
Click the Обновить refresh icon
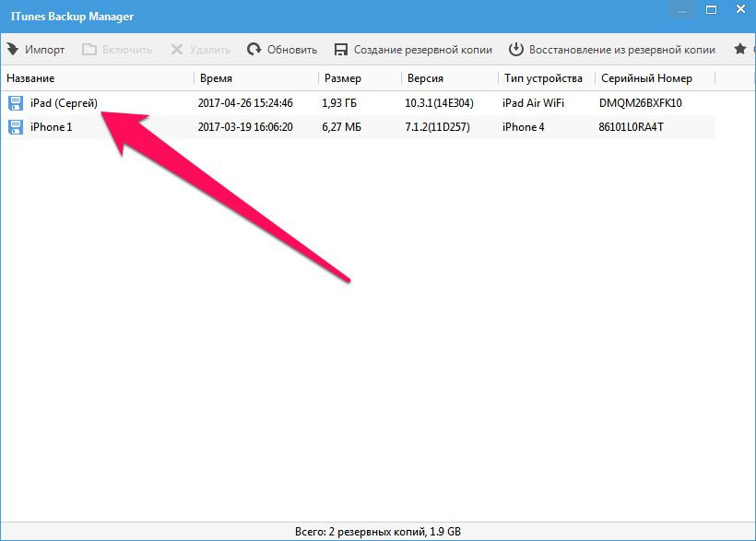click(254, 49)
